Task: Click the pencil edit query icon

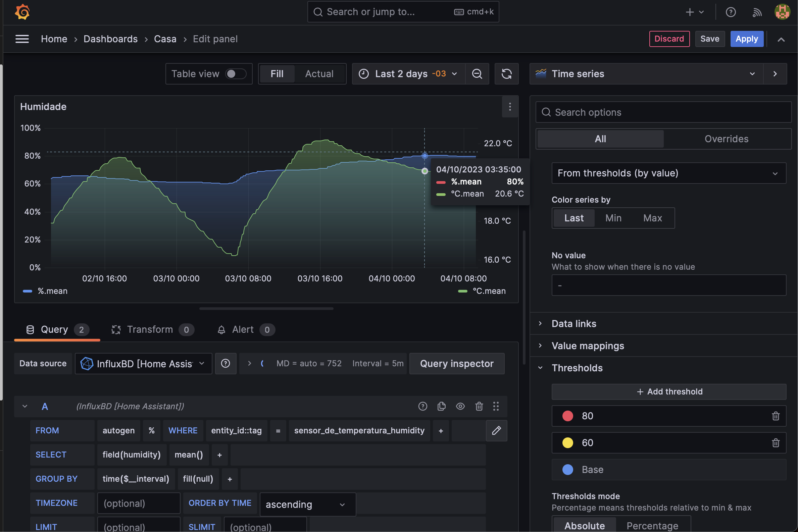Action: coord(496,431)
